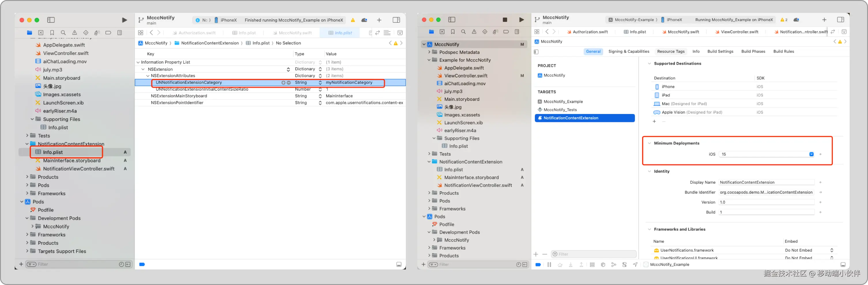
Task: Toggle inspector panel in left window
Action: [x=396, y=20]
